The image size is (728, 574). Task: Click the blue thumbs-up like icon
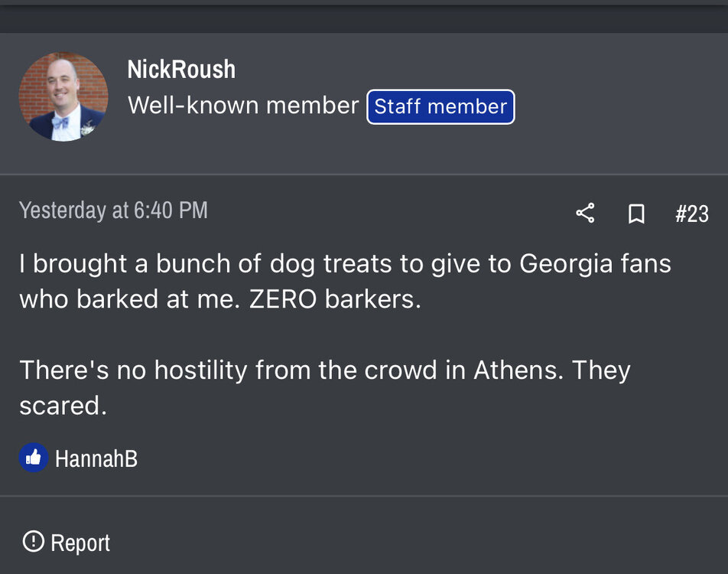33,458
